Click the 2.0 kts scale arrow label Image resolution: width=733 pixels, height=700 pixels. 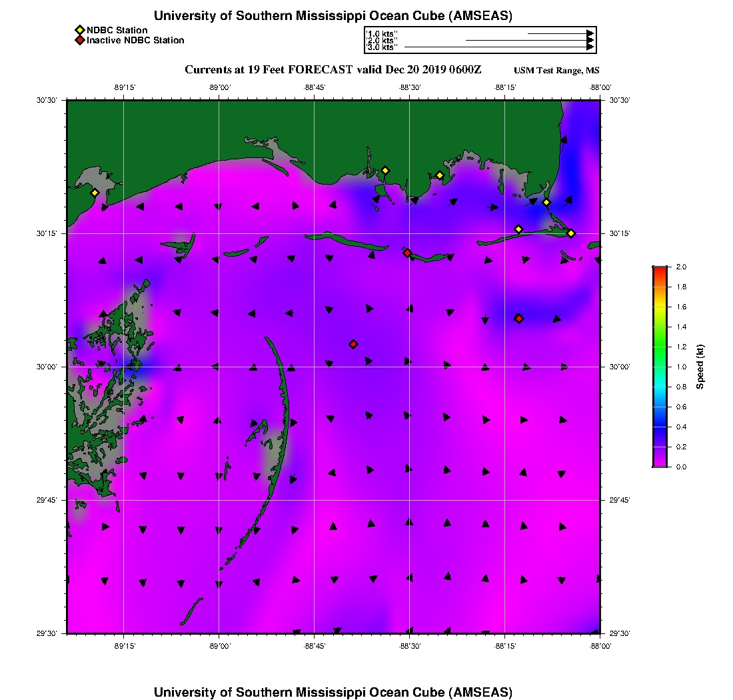(x=382, y=41)
